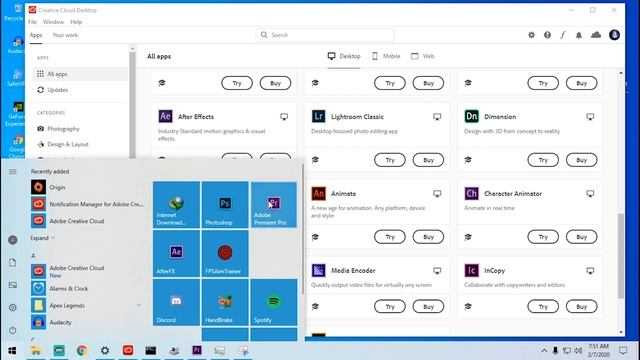The image size is (640, 360).
Task: Launch Adobe Premiere Pro Start tile
Action: click(x=274, y=204)
